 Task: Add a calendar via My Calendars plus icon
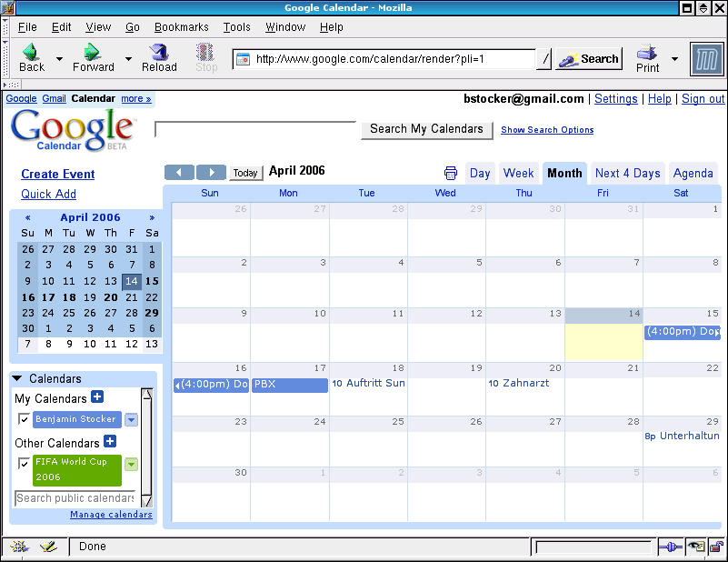pyautogui.click(x=97, y=397)
